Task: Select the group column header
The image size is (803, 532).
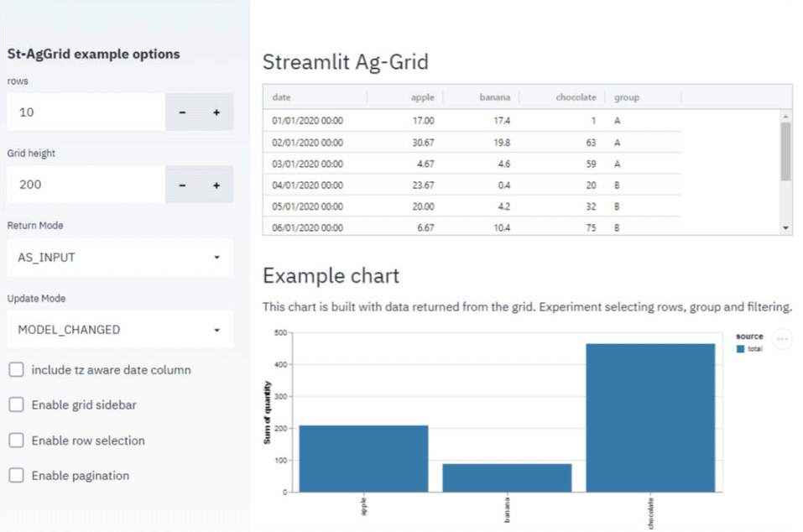Action: pos(627,97)
